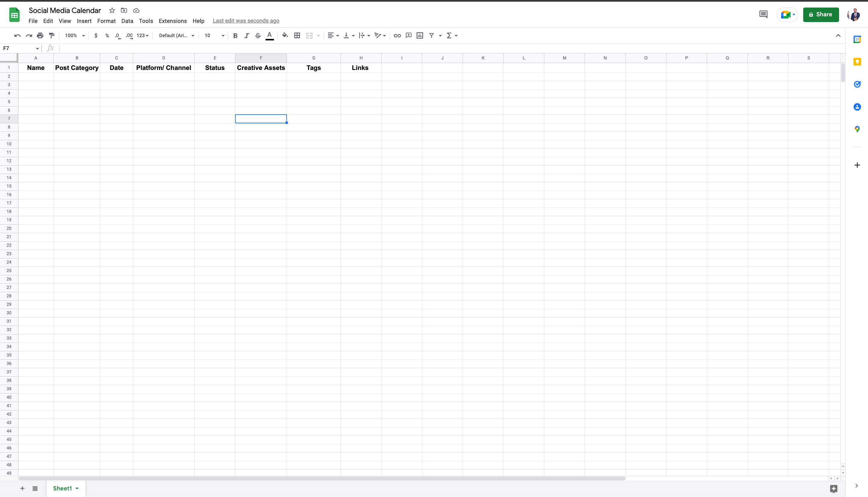Screen dimensions: 868x497
Task: Toggle bold formatting
Action: (235, 36)
